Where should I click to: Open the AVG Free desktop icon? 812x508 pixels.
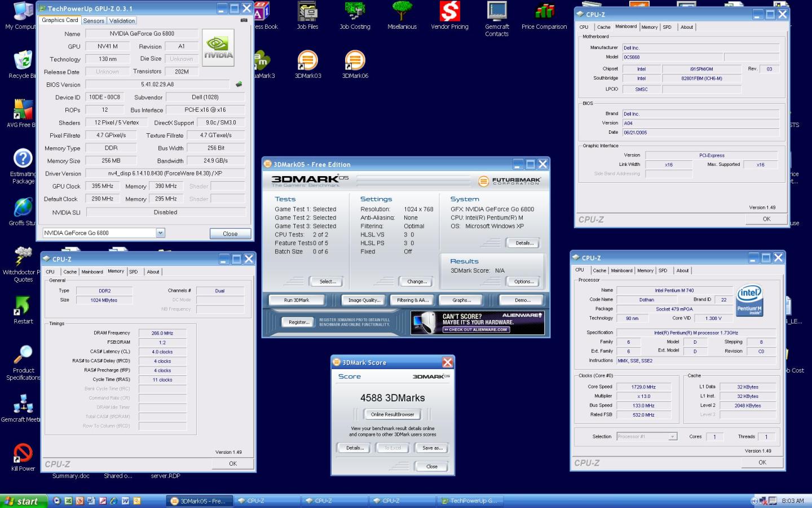point(23,110)
